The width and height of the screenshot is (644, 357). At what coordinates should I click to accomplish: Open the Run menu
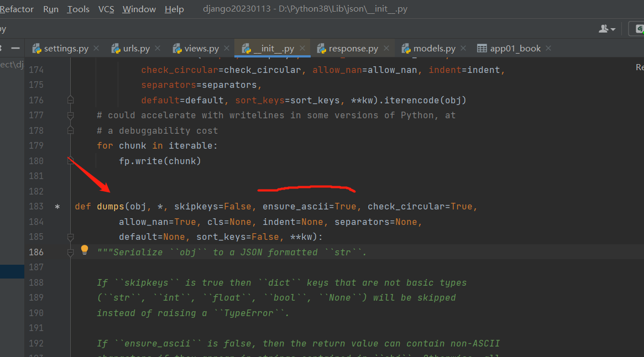51,9
